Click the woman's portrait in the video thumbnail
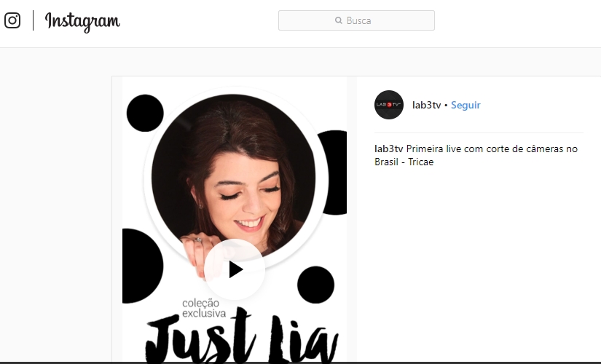Image resolution: width=601 pixels, height=364 pixels. click(x=234, y=176)
